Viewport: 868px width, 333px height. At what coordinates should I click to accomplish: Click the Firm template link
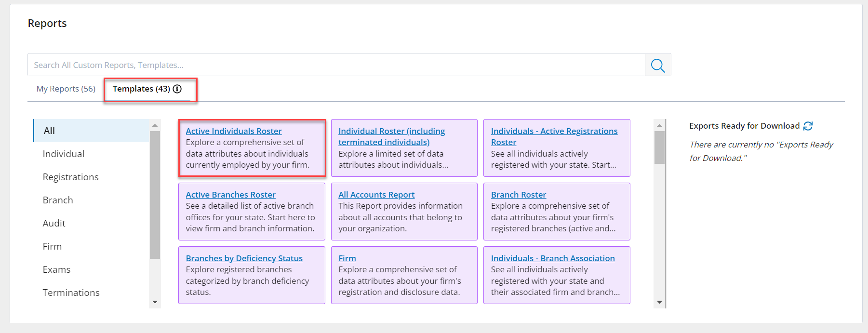point(347,258)
